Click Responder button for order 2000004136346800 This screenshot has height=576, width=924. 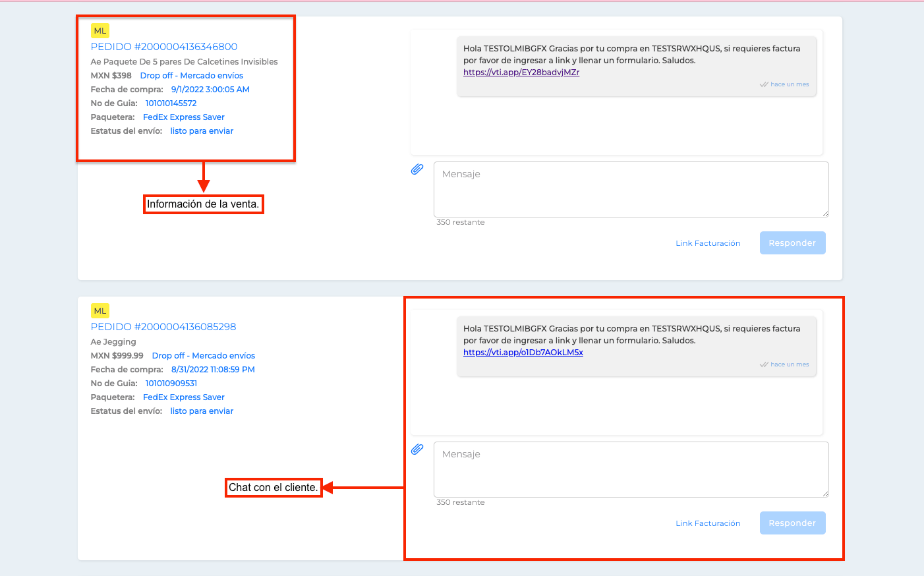click(x=792, y=243)
